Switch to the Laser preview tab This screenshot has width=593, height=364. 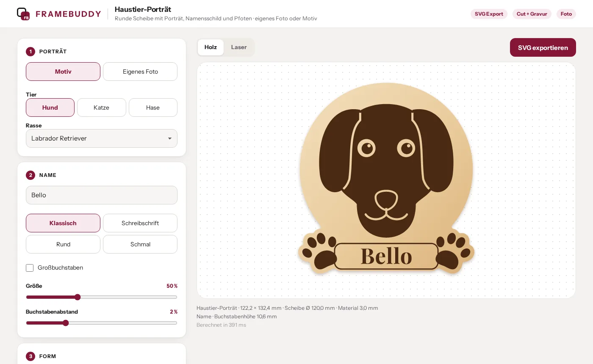(x=239, y=47)
